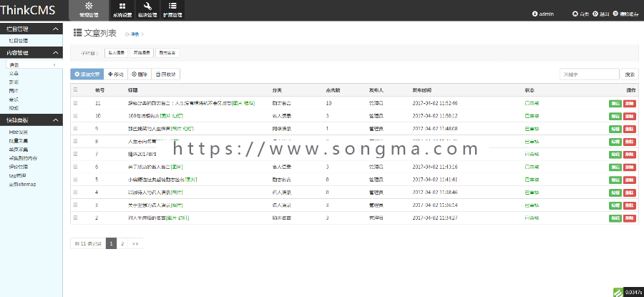Collapse the 内容管理 sidebar section

[x=55, y=52]
